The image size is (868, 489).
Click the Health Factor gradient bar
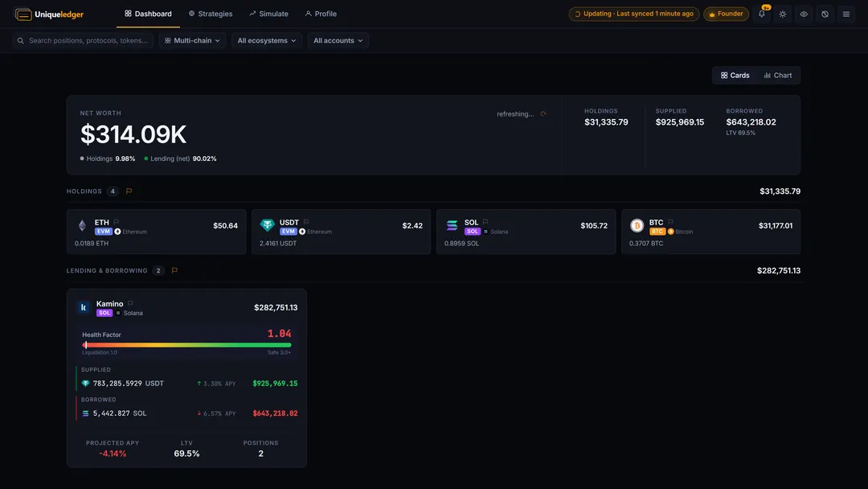[x=186, y=345]
